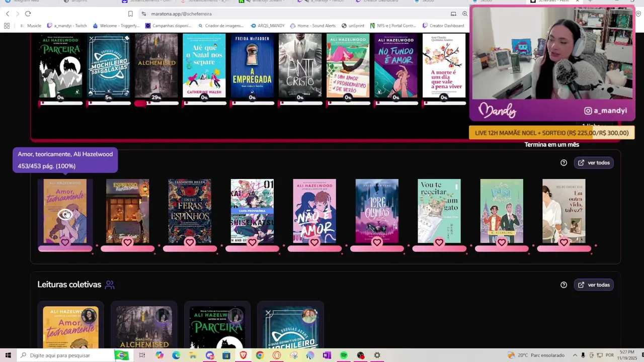Image resolution: width=644 pixels, height=362 pixels.
Task: Click the heart icon under Espresso Fantasma
Action: pyautogui.click(x=127, y=242)
